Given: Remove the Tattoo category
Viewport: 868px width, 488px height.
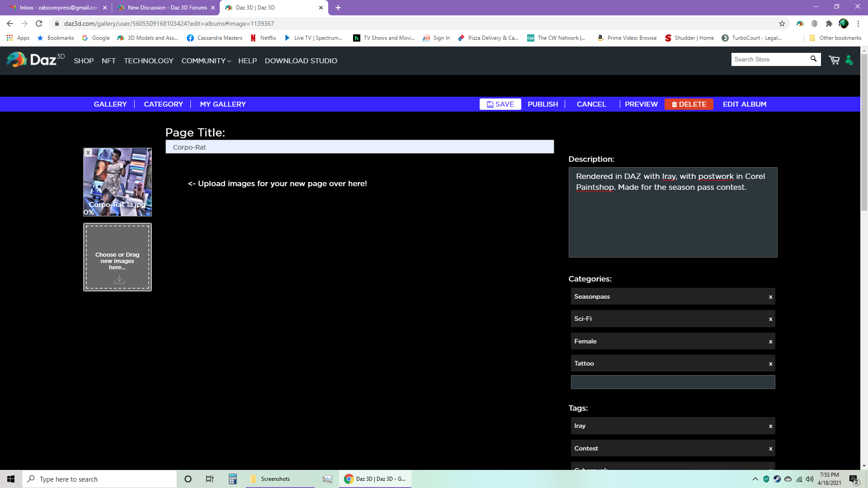Looking at the screenshot, I should coord(770,364).
